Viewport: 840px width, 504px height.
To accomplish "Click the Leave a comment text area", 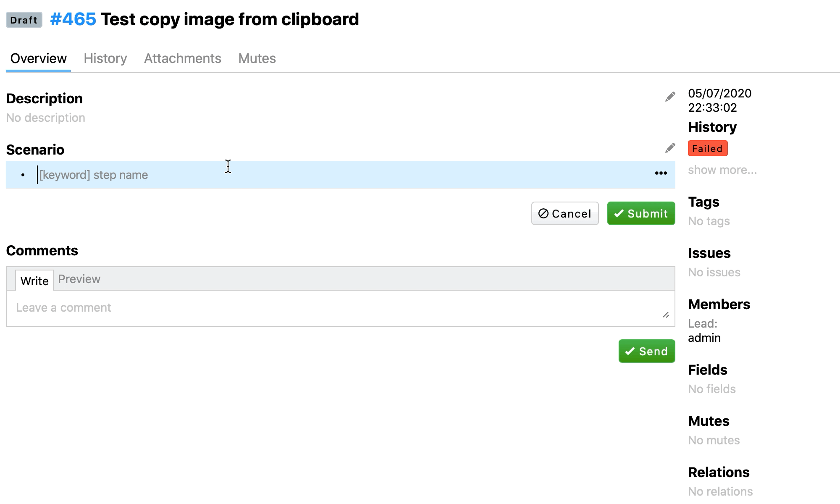I will tap(336, 308).
